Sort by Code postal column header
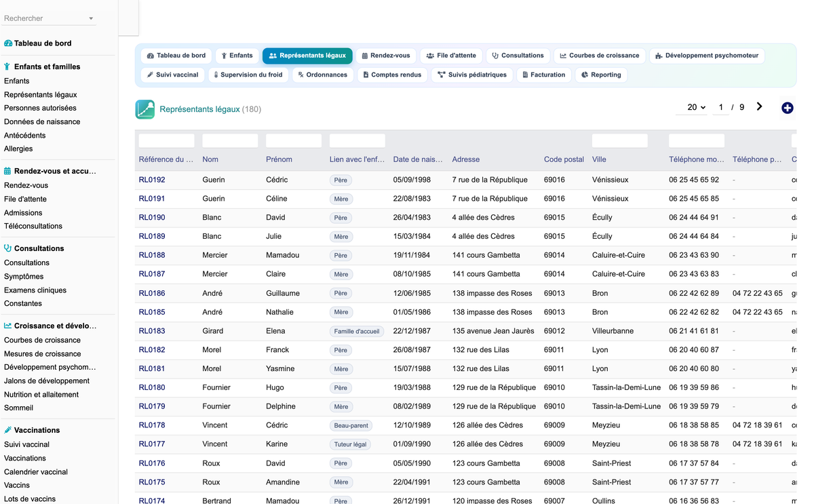 tap(564, 159)
